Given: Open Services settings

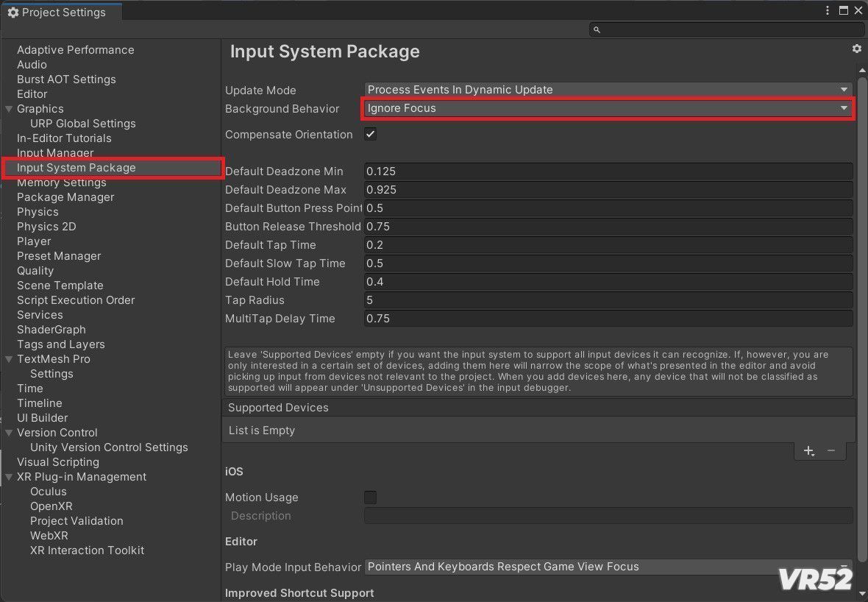Looking at the screenshot, I should click(40, 315).
